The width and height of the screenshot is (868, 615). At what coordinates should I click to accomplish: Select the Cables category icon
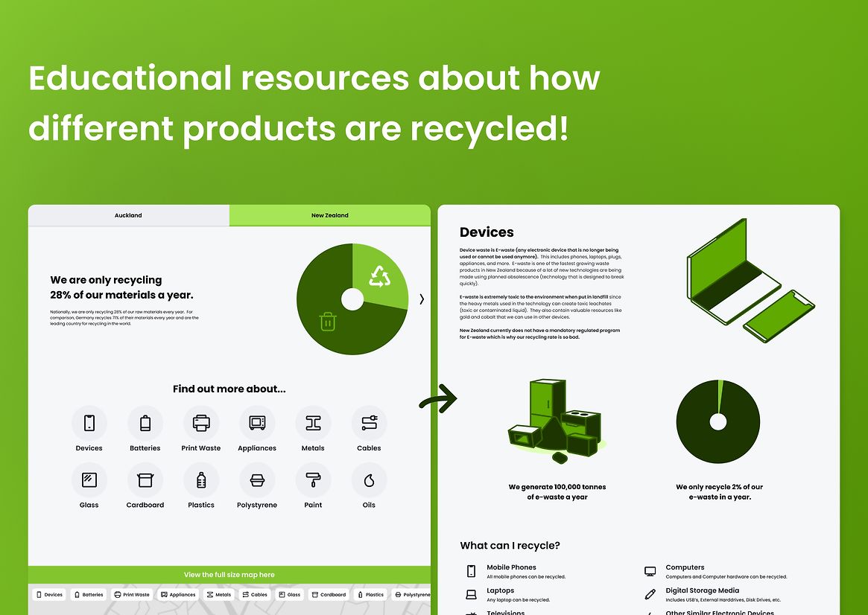369,423
